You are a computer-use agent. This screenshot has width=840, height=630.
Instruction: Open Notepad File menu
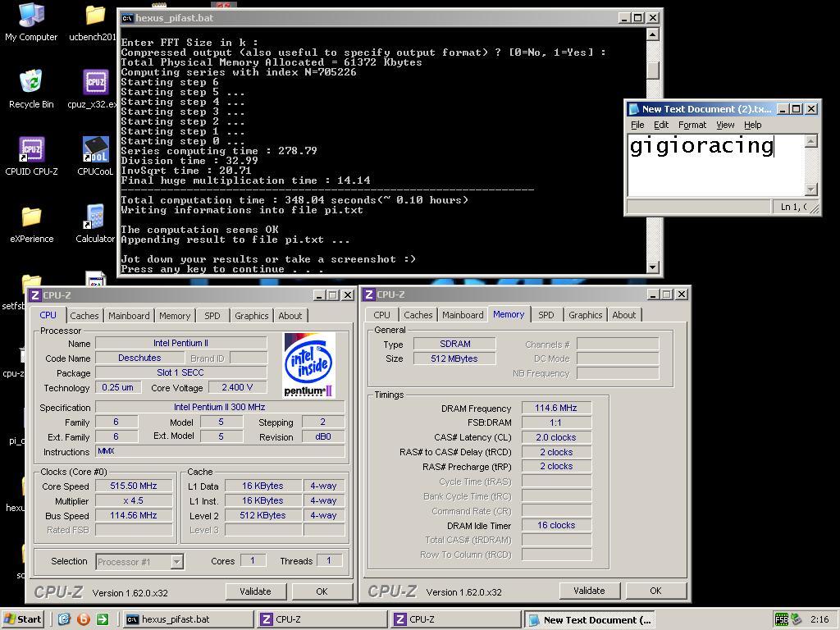pyautogui.click(x=637, y=125)
